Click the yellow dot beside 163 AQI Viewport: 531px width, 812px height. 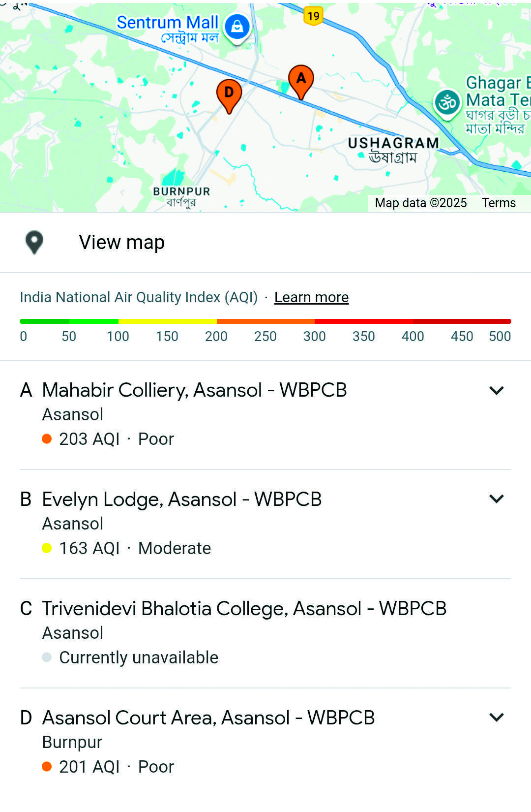[47, 548]
